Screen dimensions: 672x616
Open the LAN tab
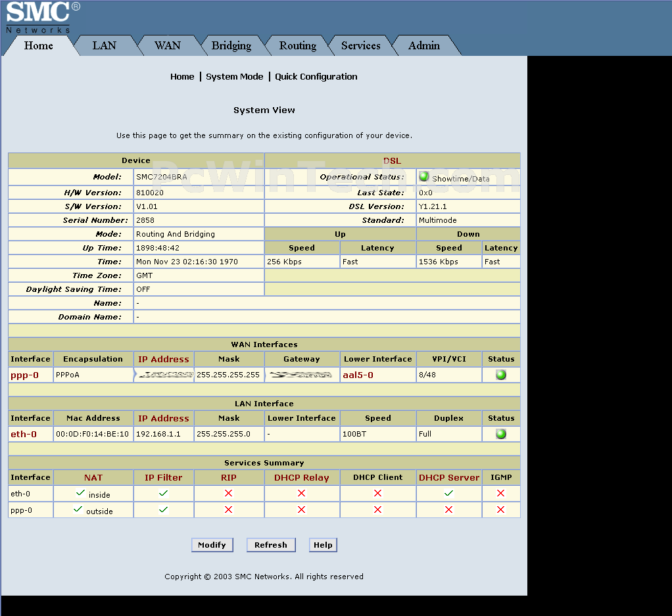click(104, 45)
